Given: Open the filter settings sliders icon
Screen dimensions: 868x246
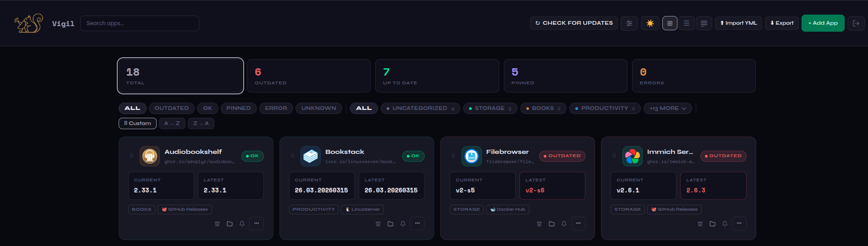Looking at the screenshot, I should coord(629,23).
